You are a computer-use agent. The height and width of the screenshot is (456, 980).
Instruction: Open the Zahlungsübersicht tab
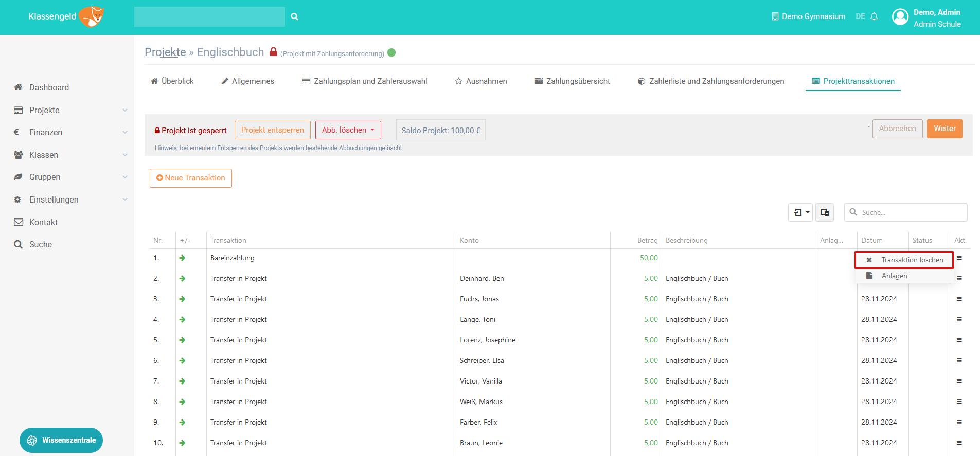573,81
